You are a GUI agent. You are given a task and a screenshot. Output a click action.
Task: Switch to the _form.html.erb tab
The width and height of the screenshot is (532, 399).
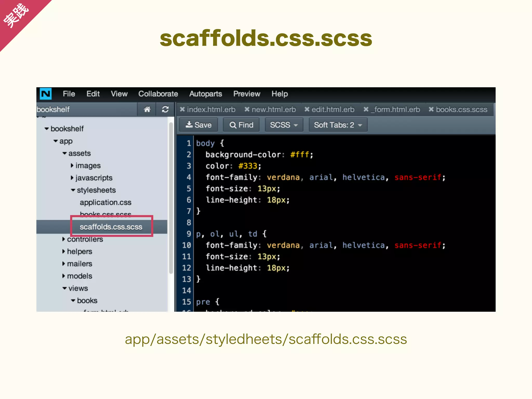coord(395,109)
